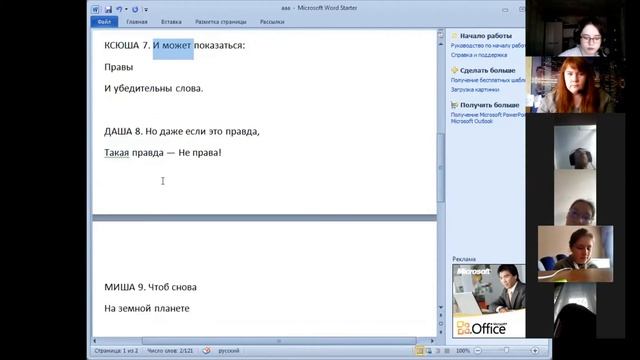640x360 pixels.
Task: Click the next page browse button
Action: pos(441,332)
